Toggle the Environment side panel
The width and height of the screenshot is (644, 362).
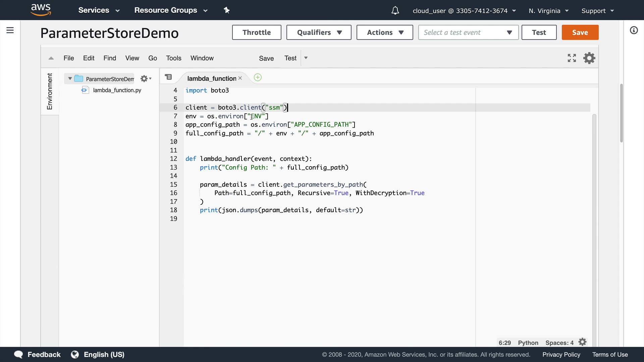click(x=50, y=91)
